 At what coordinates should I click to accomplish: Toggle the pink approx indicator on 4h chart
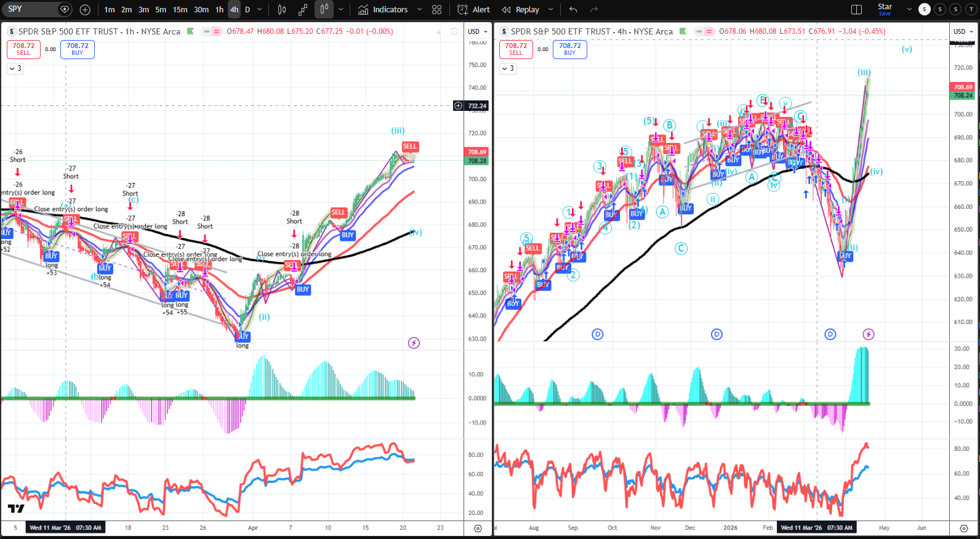coord(709,31)
